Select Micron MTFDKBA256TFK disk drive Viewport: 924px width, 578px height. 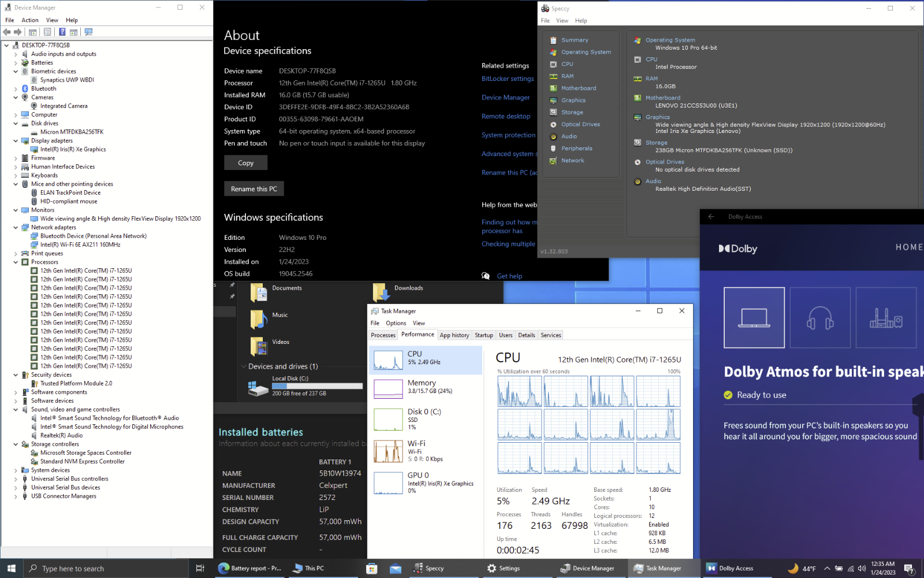(x=72, y=132)
